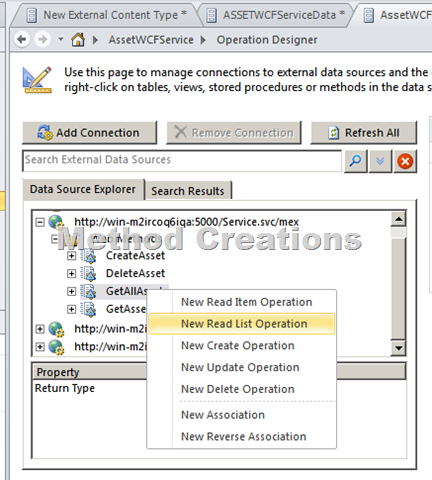The width and height of the screenshot is (432, 480).
Task: Click AssetWCFService in the breadcrumb
Action: tap(151, 40)
